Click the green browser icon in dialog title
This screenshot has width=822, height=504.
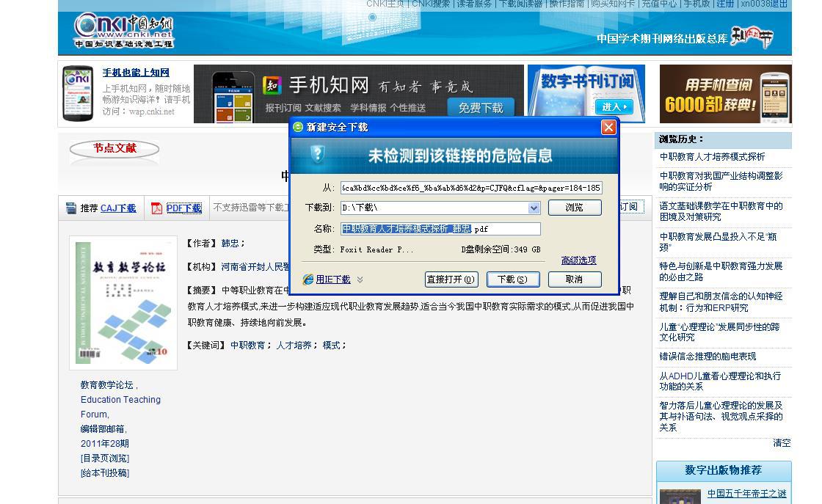click(x=298, y=127)
